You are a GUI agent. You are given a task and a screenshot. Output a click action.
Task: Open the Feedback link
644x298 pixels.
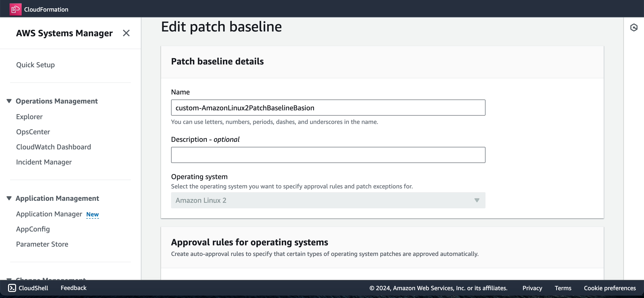(73, 288)
